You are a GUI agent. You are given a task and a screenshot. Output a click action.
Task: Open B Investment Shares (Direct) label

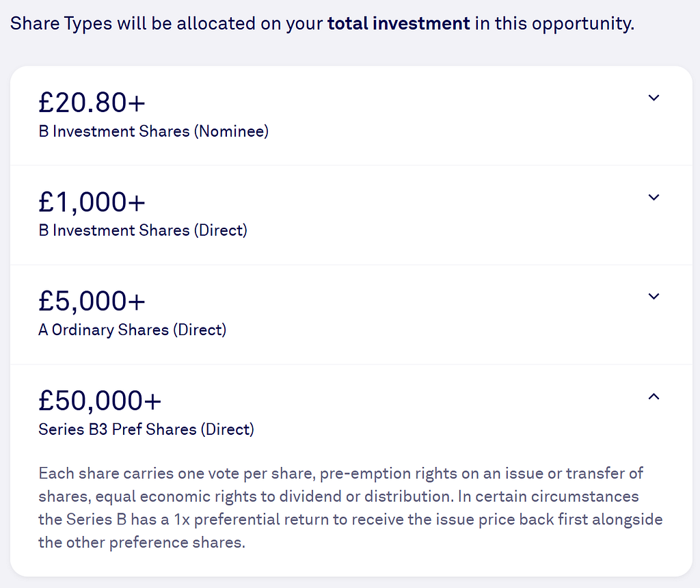point(143,230)
